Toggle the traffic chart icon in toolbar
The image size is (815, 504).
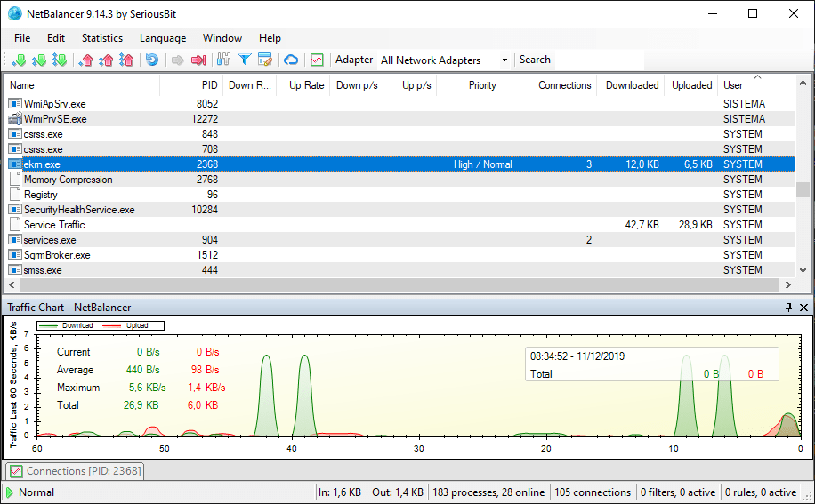pos(317,60)
